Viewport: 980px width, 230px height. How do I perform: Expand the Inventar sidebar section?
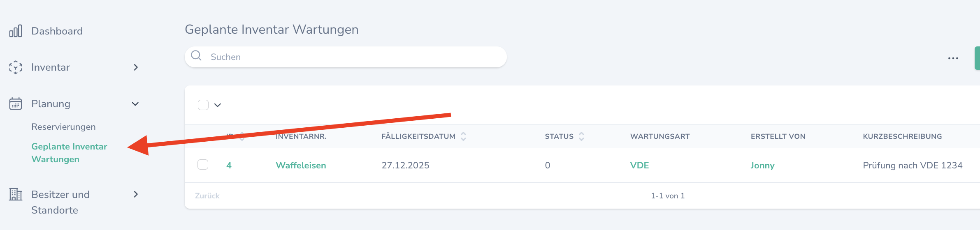point(135,67)
